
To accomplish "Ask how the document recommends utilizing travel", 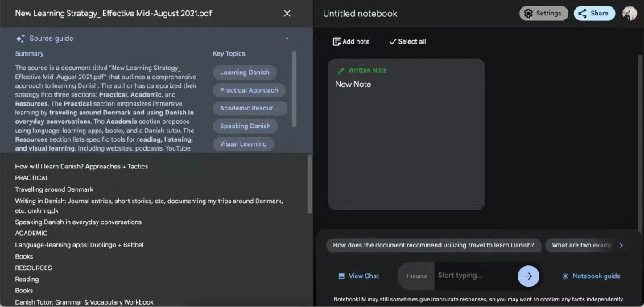I will pyautogui.click(x=433, y=245).
